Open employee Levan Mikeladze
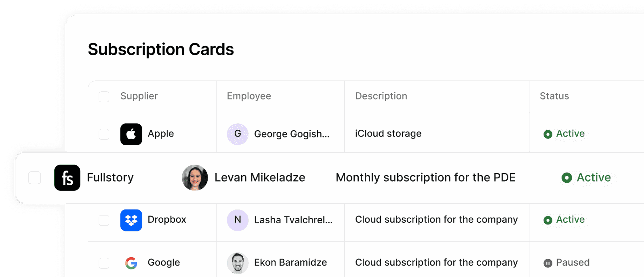Screen dimensions: 644x277 tap(260, 177)
